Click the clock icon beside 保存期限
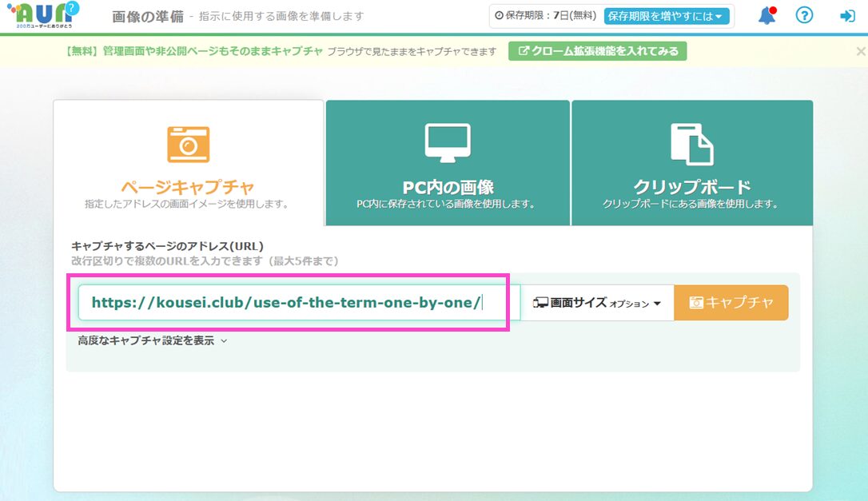This screenshot has width=868, height=501. tap(500, 16)
